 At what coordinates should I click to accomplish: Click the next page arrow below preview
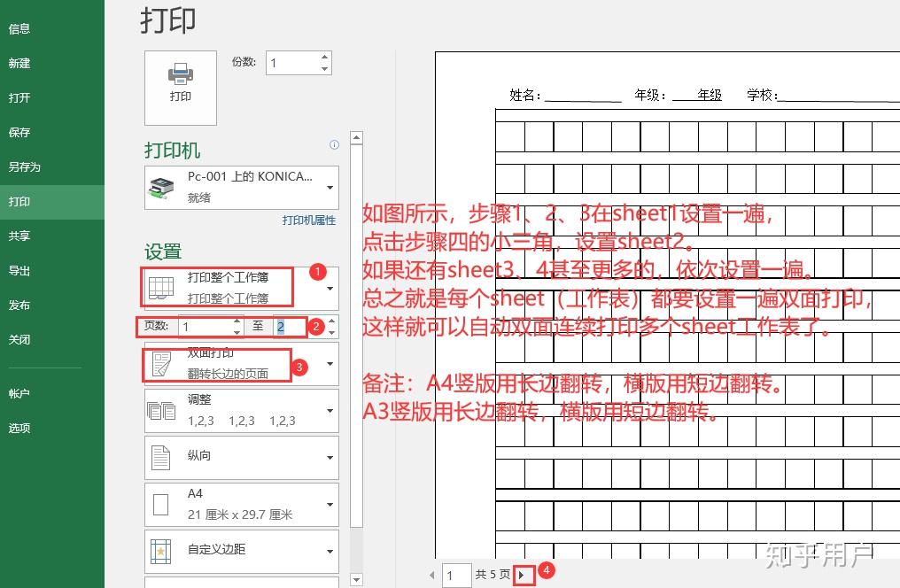coord(523,574)
